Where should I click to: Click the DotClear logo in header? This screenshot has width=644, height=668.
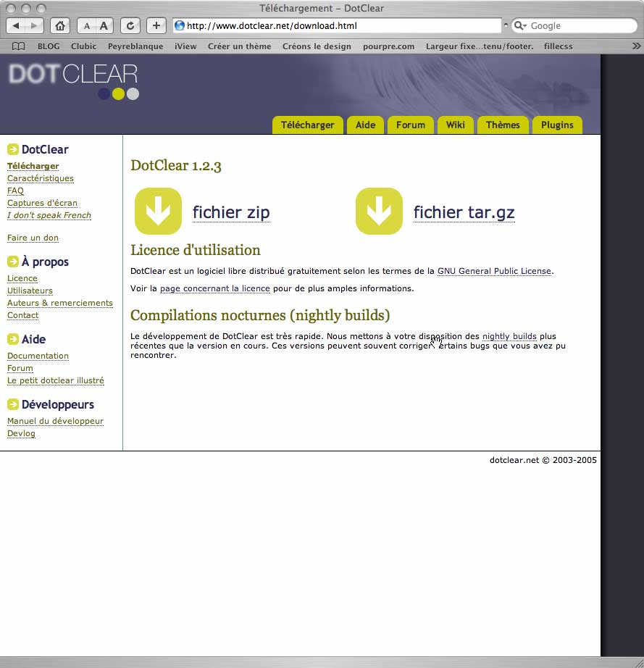pos(74,81)
